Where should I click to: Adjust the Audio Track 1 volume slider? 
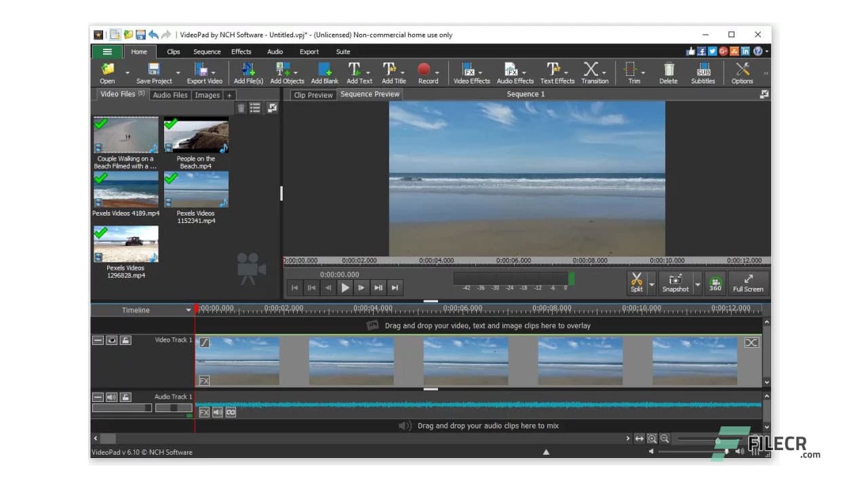(x=146, y=407)
